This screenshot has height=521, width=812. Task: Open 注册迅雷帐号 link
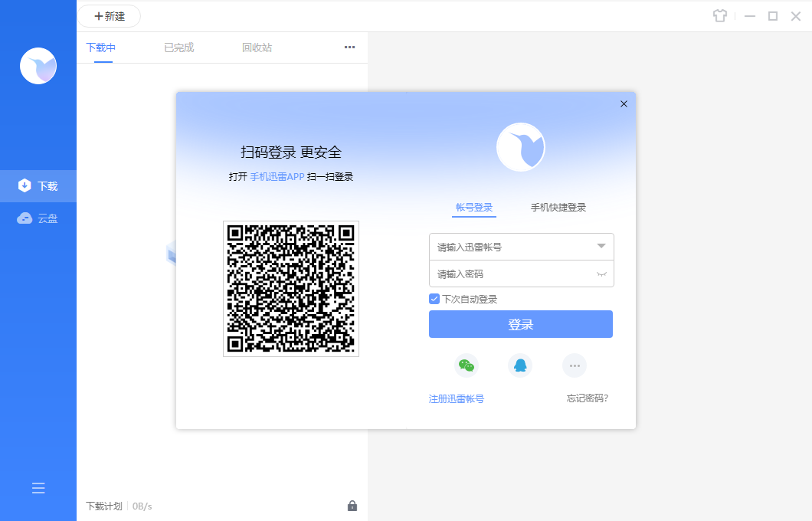point(457,398)
